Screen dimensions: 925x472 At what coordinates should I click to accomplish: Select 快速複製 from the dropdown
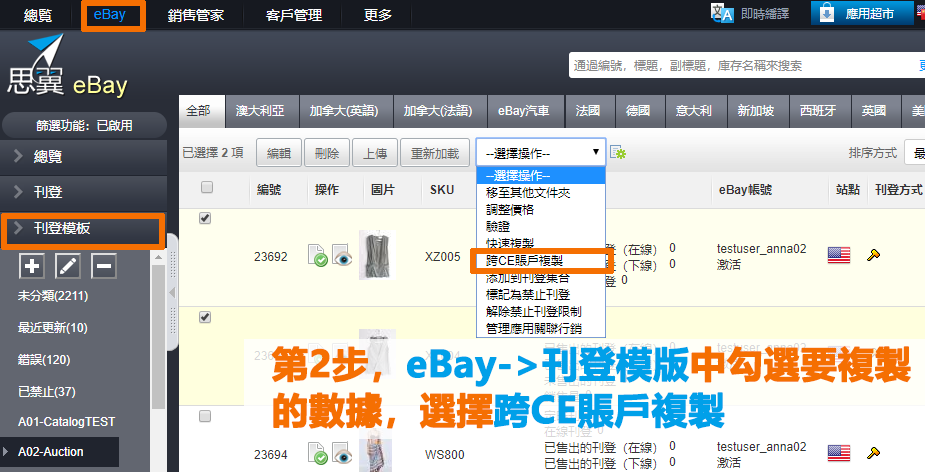[x=541, y=243]
